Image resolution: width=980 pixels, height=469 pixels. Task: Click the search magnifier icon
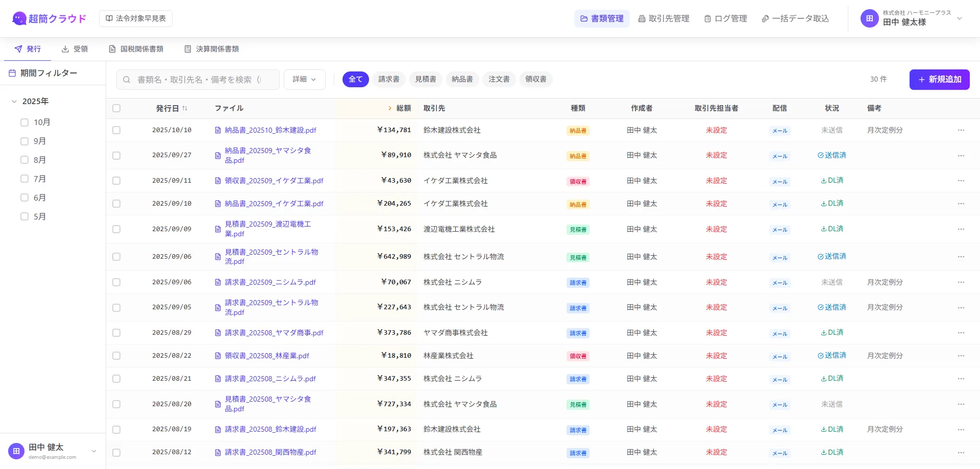pyautogui.click(x=127, y=80)
